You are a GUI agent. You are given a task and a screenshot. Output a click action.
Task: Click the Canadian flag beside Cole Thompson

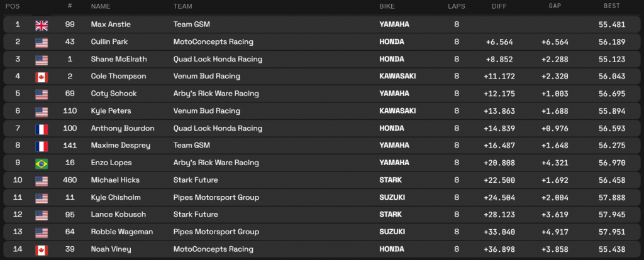42,77
